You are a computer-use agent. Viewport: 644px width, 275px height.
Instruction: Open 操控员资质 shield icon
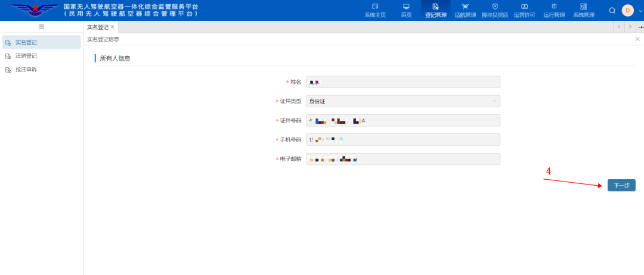(494, 10)
